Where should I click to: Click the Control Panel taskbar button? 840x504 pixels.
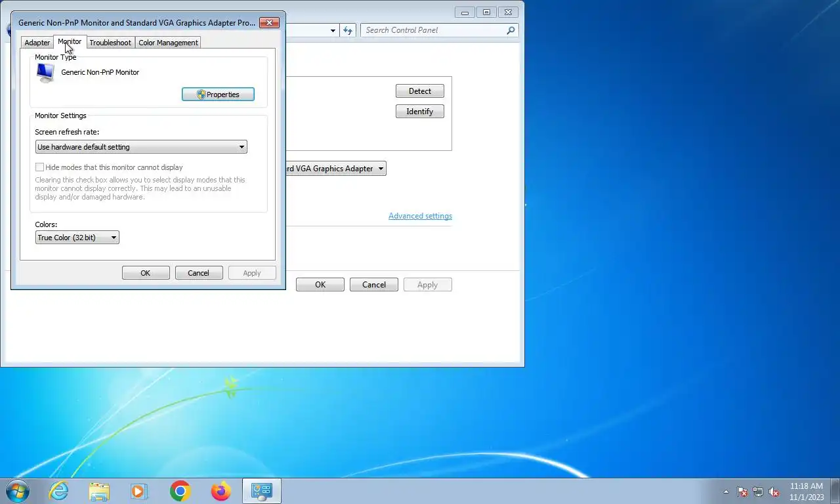pyautogui.click(x=262, y=491)
